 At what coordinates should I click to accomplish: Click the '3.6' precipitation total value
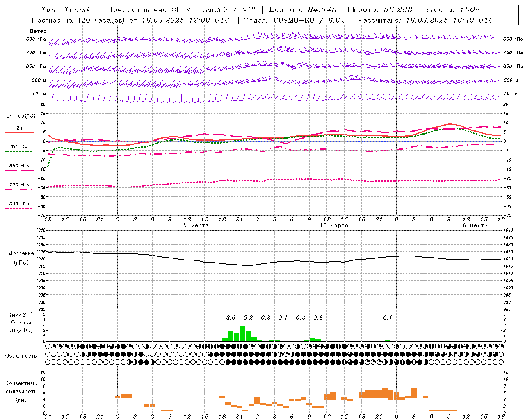[x=231, y=317]
